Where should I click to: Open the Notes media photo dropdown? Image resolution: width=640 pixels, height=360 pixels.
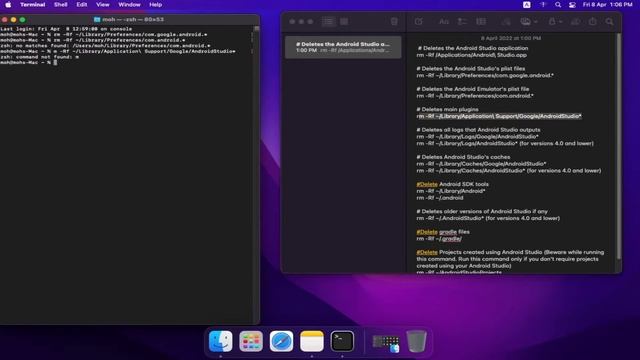point(529,22)
